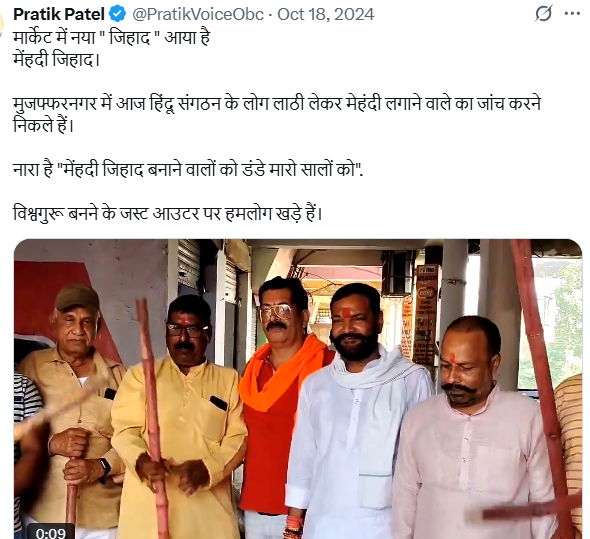Play the embedded video of men with sticks

(x=298, y=389)
